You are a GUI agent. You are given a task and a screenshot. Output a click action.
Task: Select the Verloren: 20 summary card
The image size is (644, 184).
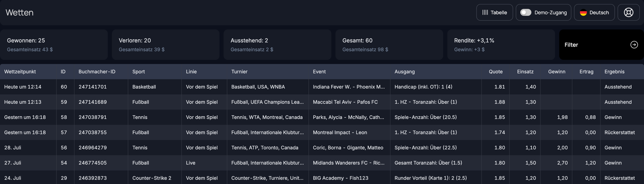[x=165, y=45]
